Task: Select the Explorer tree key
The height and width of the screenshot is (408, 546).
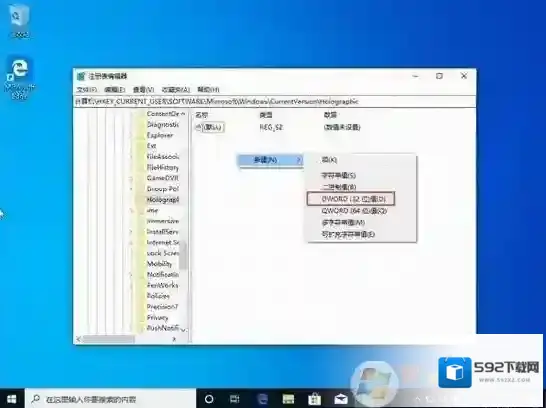Action: tap(160, 135)
